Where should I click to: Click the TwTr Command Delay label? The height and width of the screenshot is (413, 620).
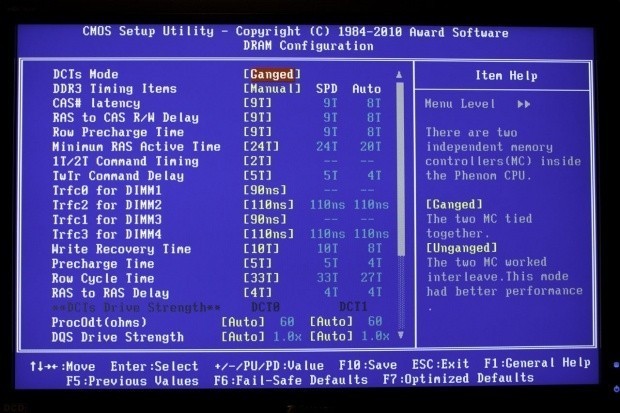[118, 176]
